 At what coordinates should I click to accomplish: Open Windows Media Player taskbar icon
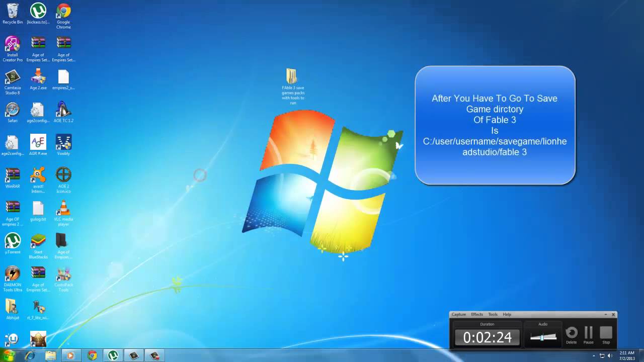[71, 355]
